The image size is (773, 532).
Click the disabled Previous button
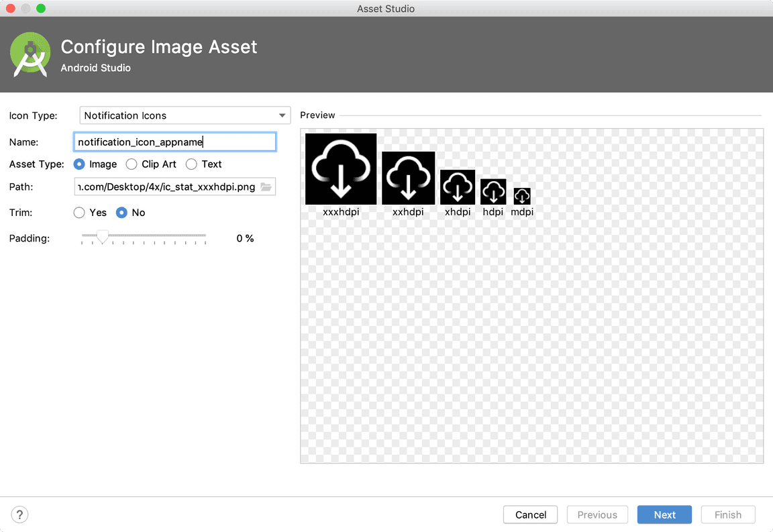point(597,515)
